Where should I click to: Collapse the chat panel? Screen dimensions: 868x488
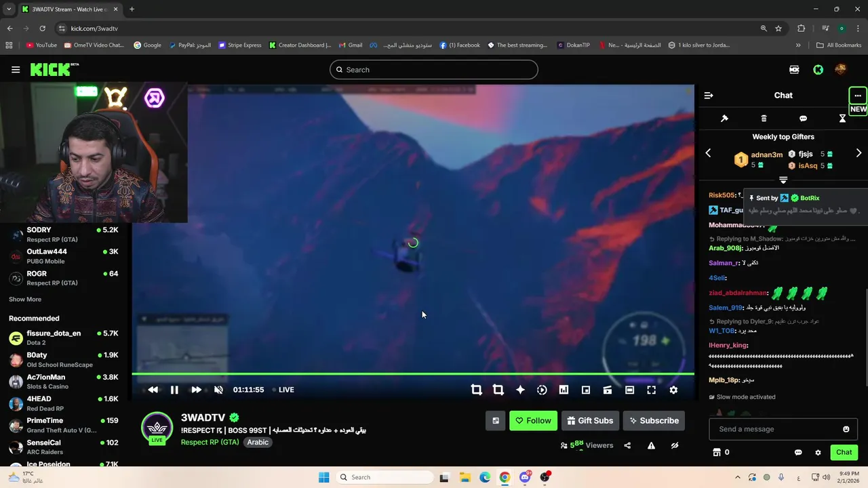tap(709, 96)
